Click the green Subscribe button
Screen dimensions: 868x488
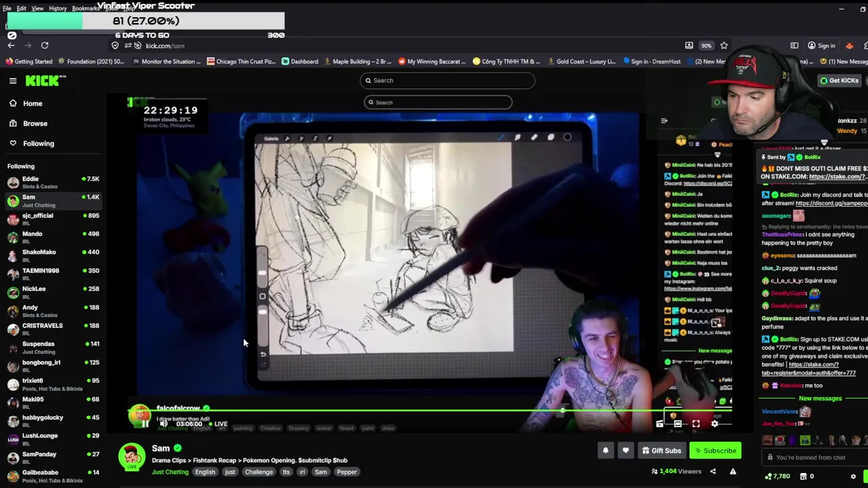tap(715, 451)
